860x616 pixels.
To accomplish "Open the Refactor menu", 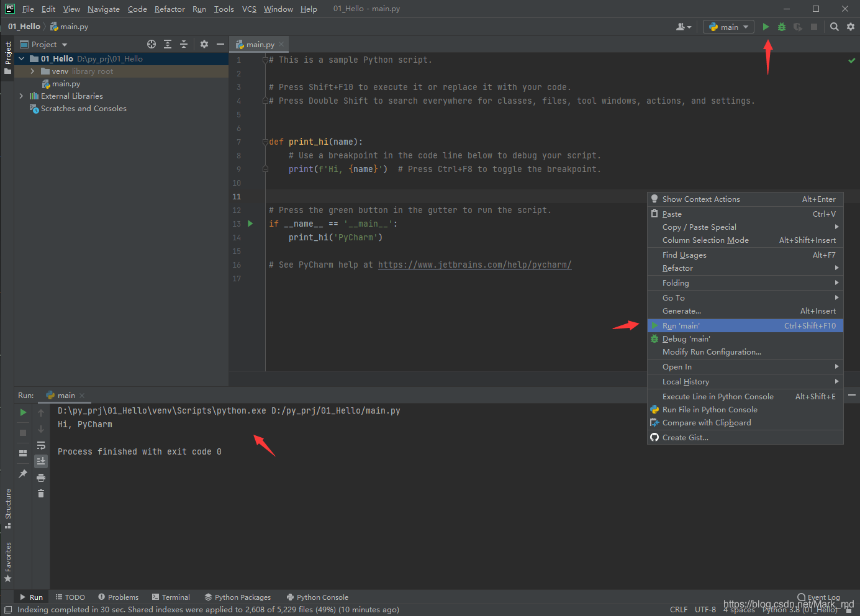I will click(x=170, y=9).
